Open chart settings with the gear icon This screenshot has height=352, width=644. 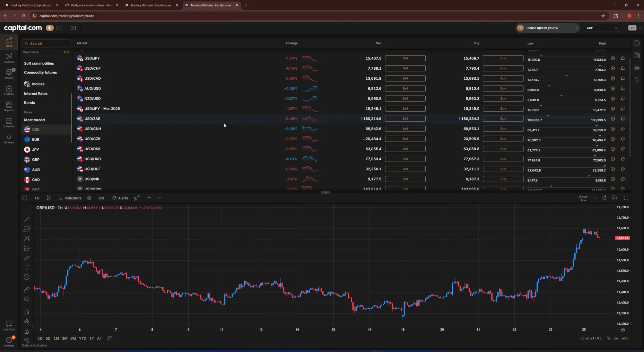click(x=614, y=198)
